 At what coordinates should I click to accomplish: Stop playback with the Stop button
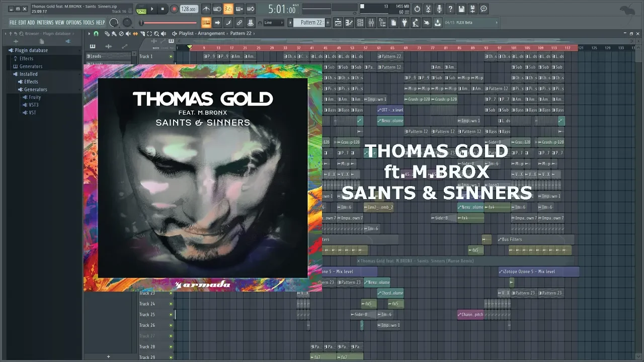click(x=163, y=9)
